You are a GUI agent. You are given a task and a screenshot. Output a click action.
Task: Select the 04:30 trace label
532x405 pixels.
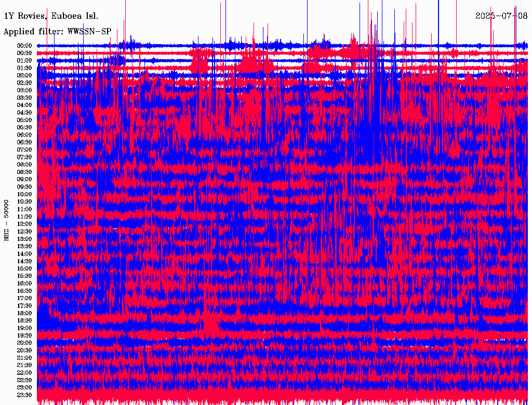tap(24, 113)
